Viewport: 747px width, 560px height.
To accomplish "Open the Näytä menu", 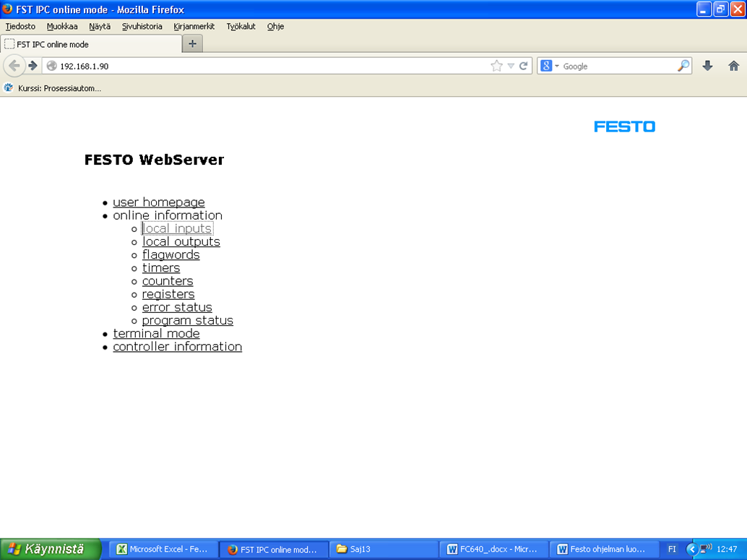I will coord(100,26).
